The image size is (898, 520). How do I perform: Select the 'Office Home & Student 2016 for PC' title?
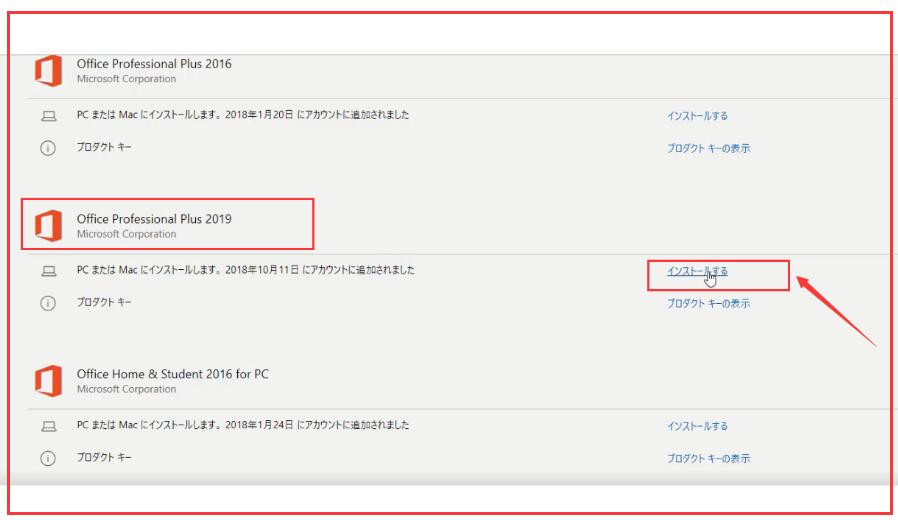click(x=172, y=374)
